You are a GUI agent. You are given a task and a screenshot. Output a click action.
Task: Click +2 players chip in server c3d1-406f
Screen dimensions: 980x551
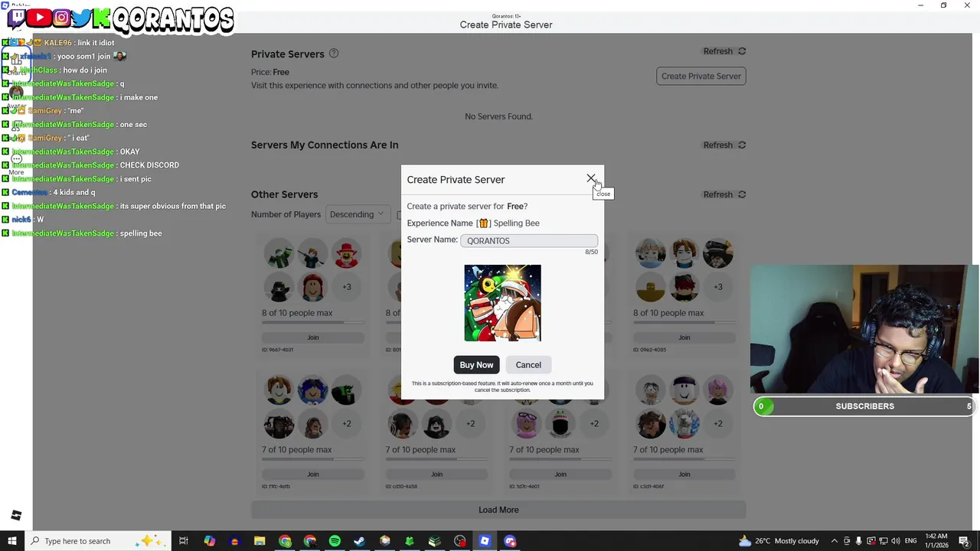(x=718, y=424)
